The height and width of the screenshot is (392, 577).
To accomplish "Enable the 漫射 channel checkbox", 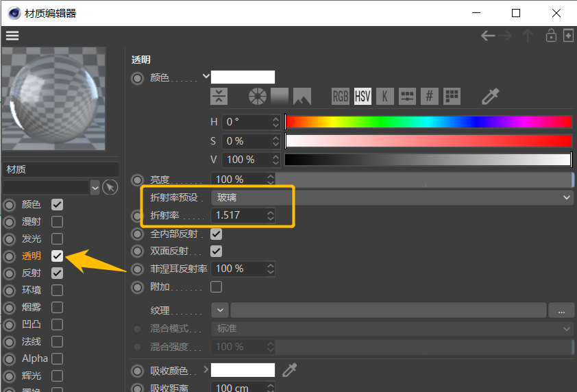I will (x=57, y=221).
